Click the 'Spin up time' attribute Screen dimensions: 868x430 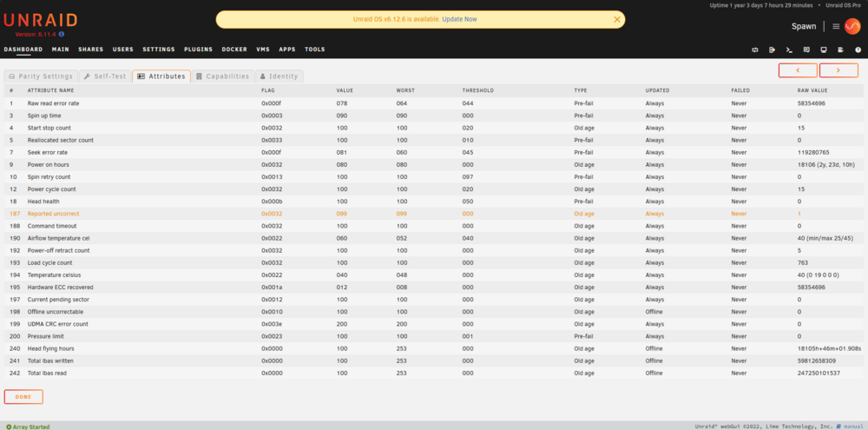coord(44,116)
